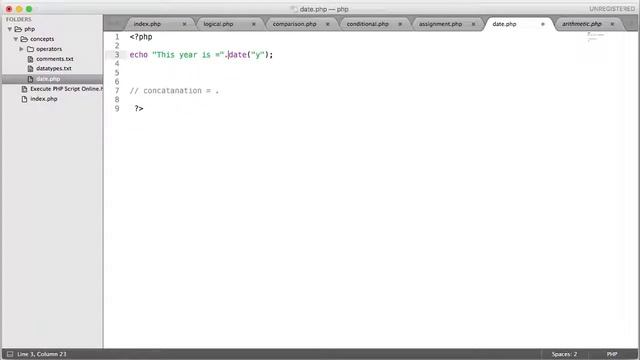
Task: Switch to the comparison.php tab
Action: [294, 24]
